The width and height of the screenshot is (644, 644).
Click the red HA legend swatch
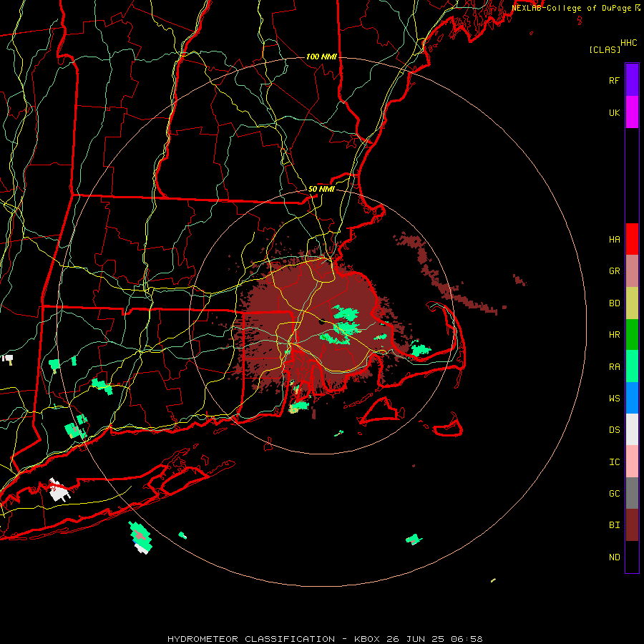pos(632,239)
